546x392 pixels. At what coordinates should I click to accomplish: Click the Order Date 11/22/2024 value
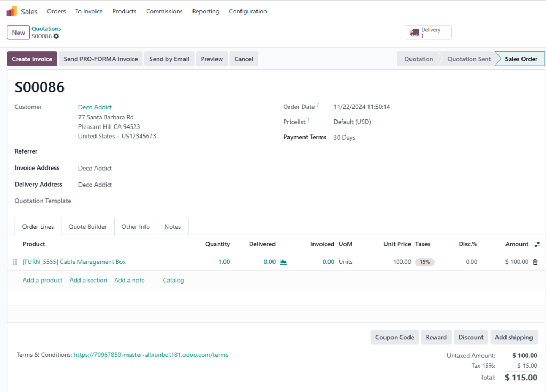coord(362,107)
